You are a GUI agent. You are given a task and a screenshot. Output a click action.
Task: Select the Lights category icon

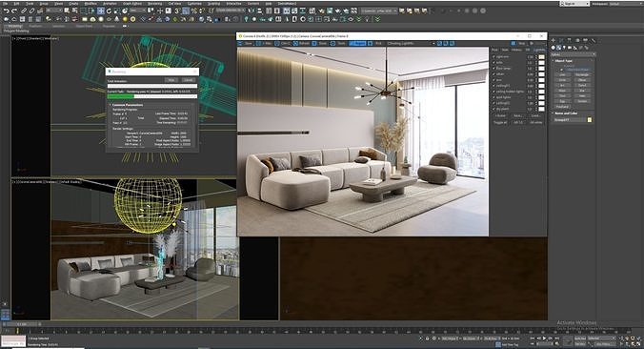coord(564,48)
